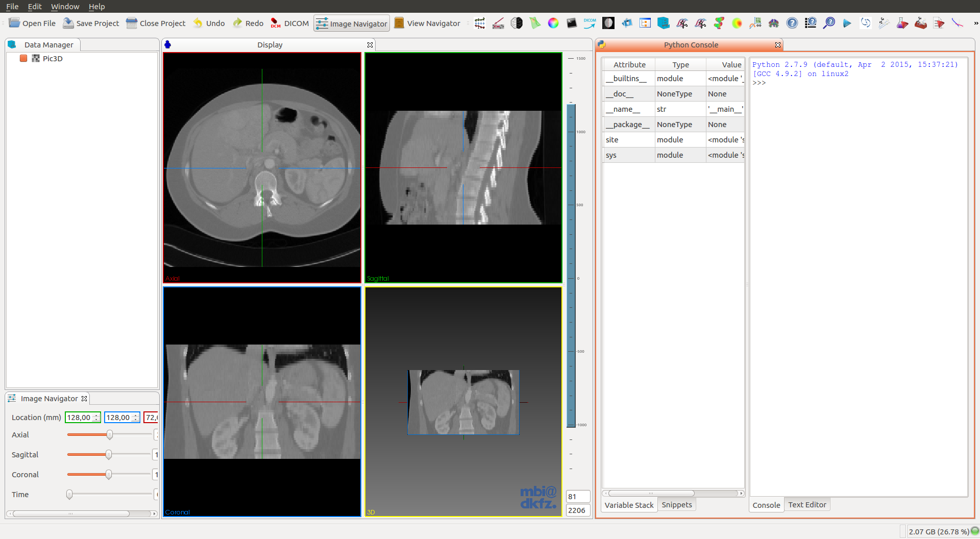
Task: Open the Window menu
Action: coord(65,6)
